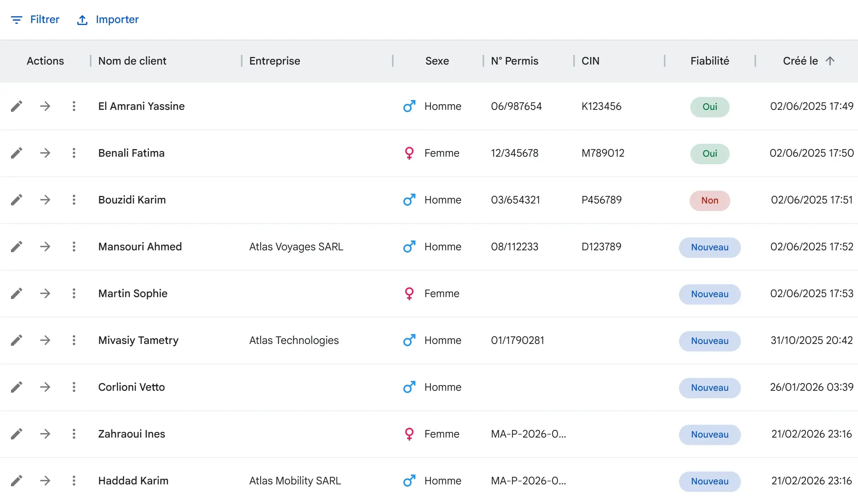Open the actions menu for Corlioni Vetto

point(74,387)
